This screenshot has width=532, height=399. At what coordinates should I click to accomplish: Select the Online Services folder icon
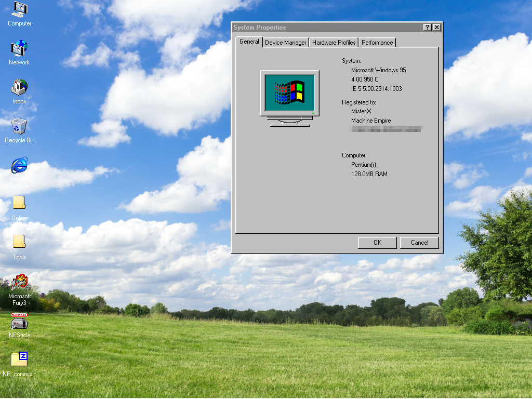[19, 203]
